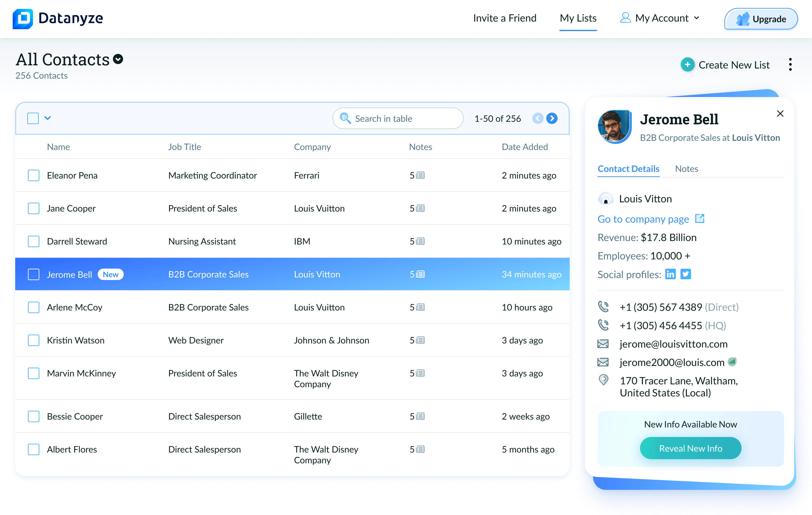The width and height of the screenshot is (812, 515).
Task: Click the user profile icon beside My Account
Action: [x=625, y=18]
